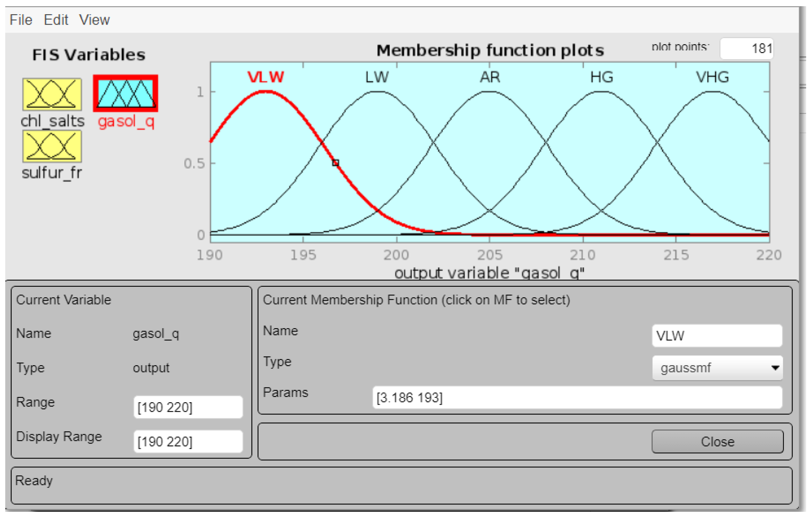
Task: Open the Edit menu
Action: pos(56,20)
